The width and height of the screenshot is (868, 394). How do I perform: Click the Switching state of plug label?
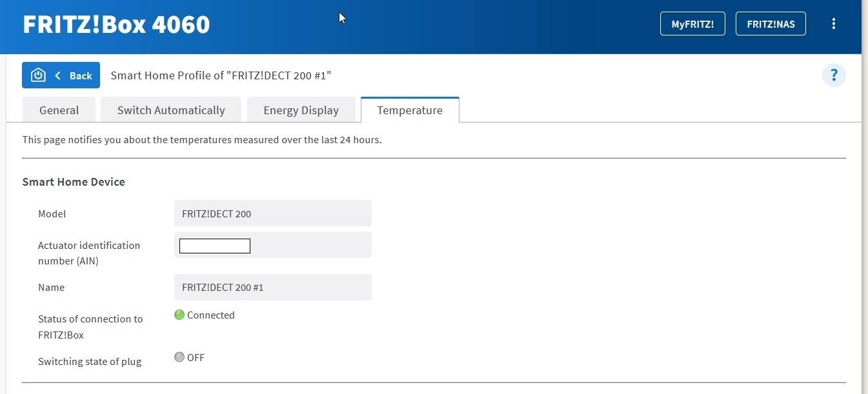click(90, 361)
